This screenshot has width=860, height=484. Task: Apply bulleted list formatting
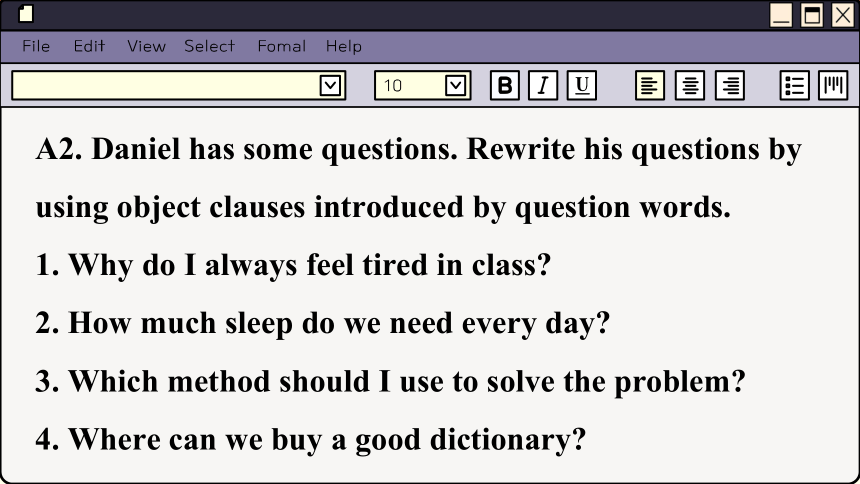tap(794, 86)
